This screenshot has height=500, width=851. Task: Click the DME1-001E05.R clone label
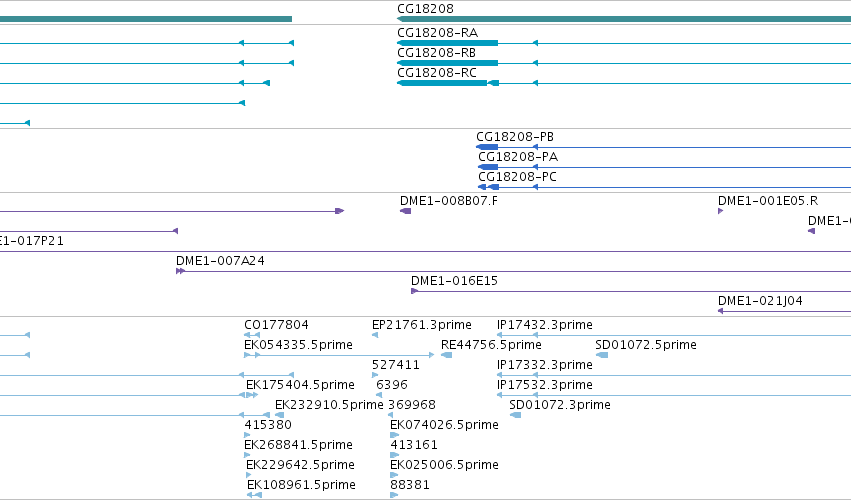click(768, 201)
